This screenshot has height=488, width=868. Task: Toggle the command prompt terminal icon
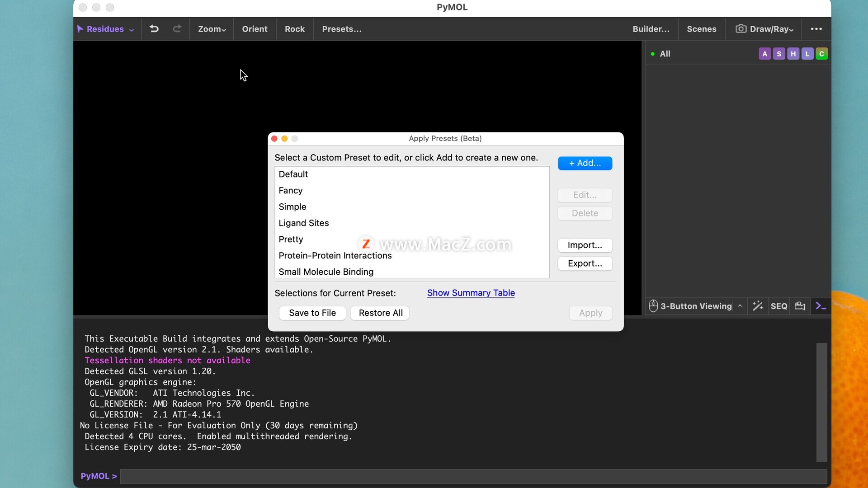tap(821, 306)
